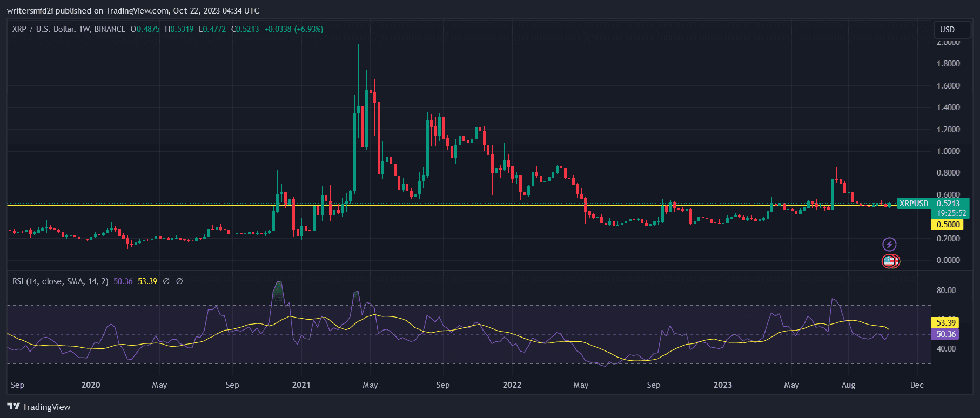980x418 pixels.
Task: Click the purple RSI value 50.36 in legend
Action: [123, 281]
